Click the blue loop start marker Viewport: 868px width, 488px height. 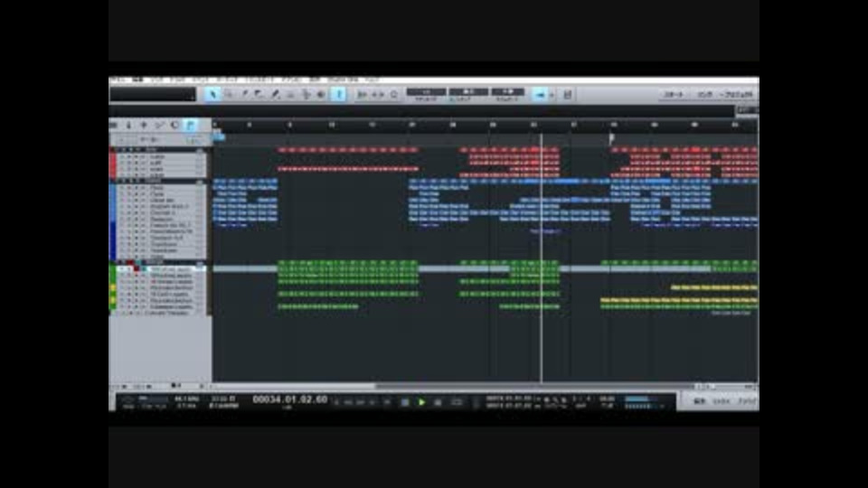218,136
